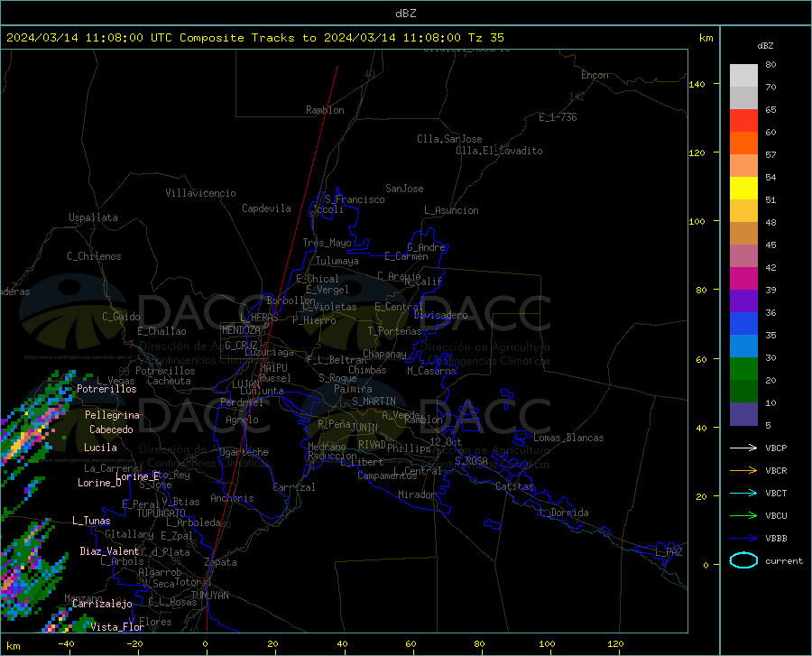Pick the green 30 dBZ color swatch
The width and height of the screenshot is (812, 656).
743,369
